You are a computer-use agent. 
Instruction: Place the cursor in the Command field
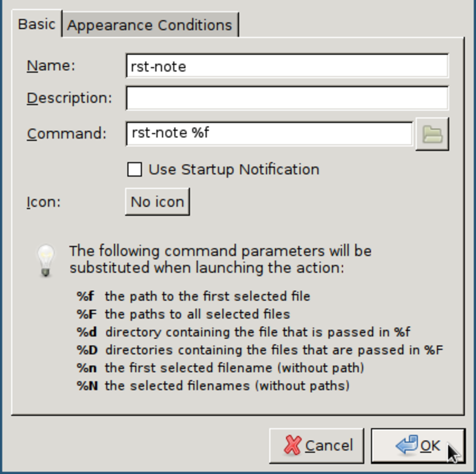coord(269,133)
